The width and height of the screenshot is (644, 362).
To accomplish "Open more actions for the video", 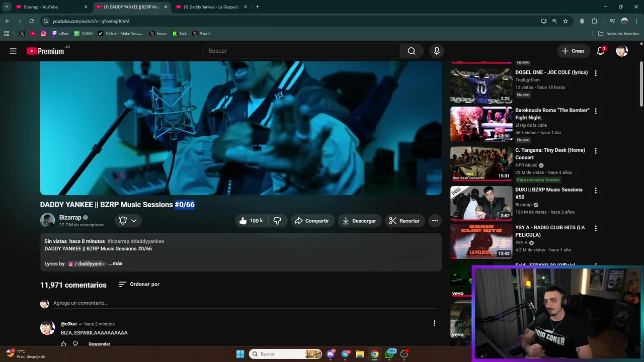I will click(x=435, y=221).
